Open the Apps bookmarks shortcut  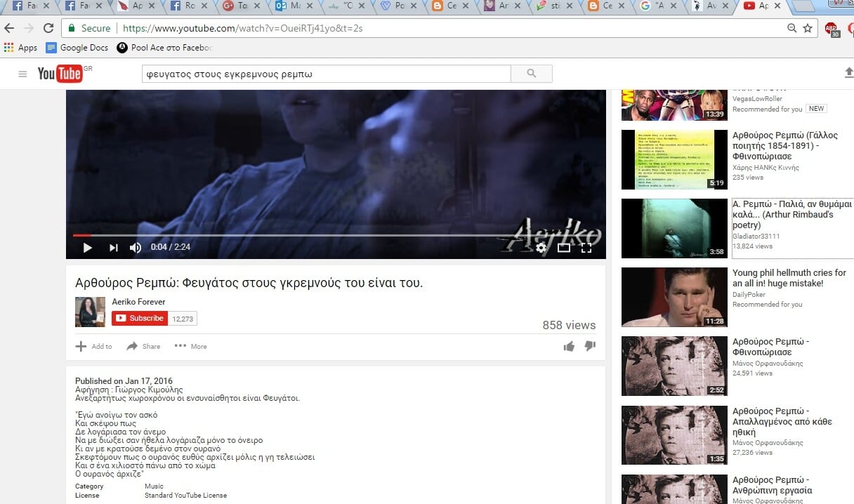pos(20,48)
